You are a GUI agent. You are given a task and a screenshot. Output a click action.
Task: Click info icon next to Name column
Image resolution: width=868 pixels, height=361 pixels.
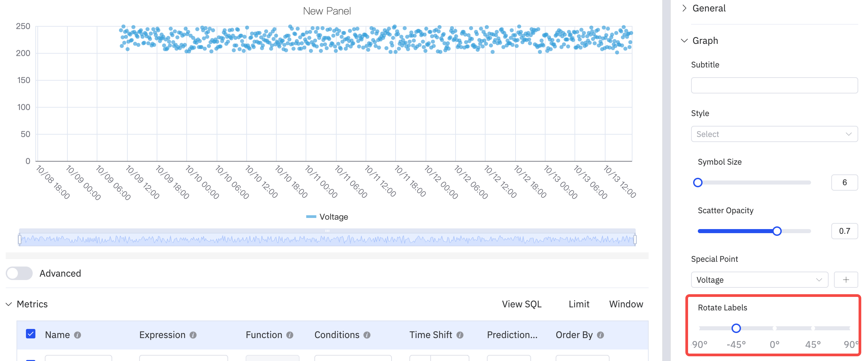coord(77,335)
